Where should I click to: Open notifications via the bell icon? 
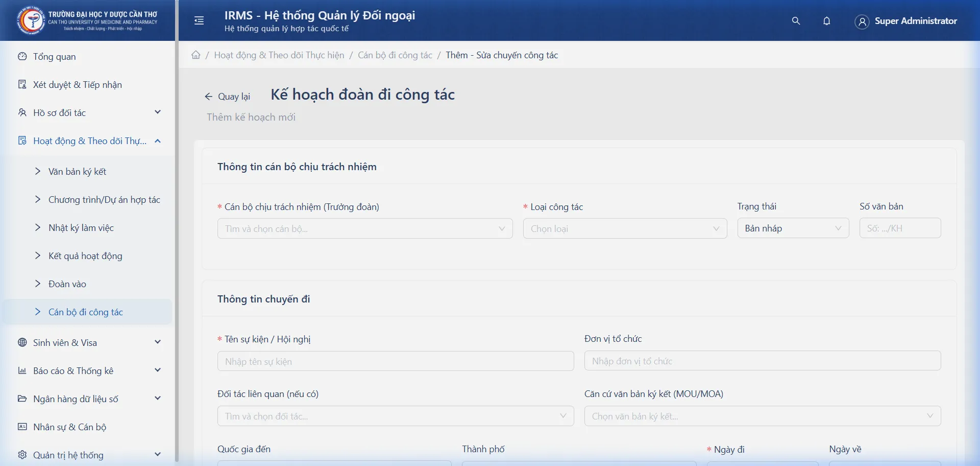pos(827,21)
